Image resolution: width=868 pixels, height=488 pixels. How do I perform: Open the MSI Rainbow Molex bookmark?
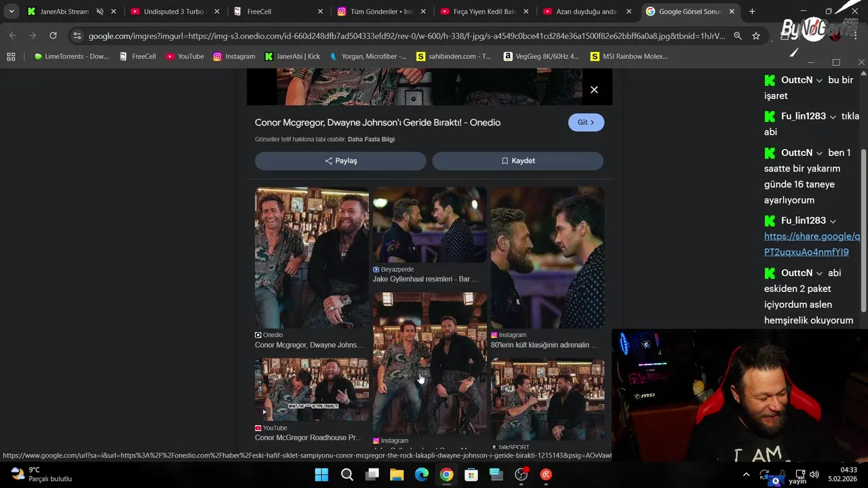click(629, 56)
